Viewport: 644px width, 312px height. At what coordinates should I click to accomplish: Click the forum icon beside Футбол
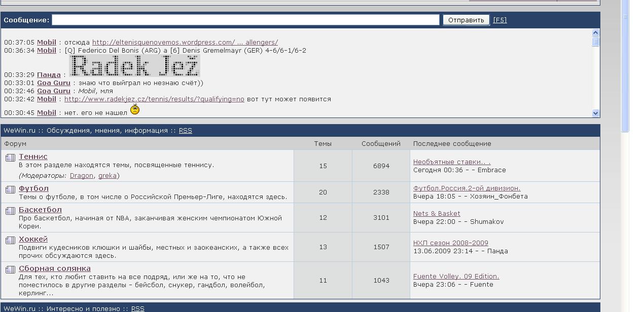[10, 189]
